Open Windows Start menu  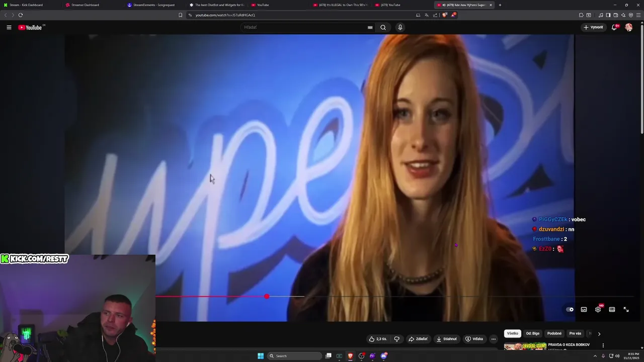(x=261, y=356)
